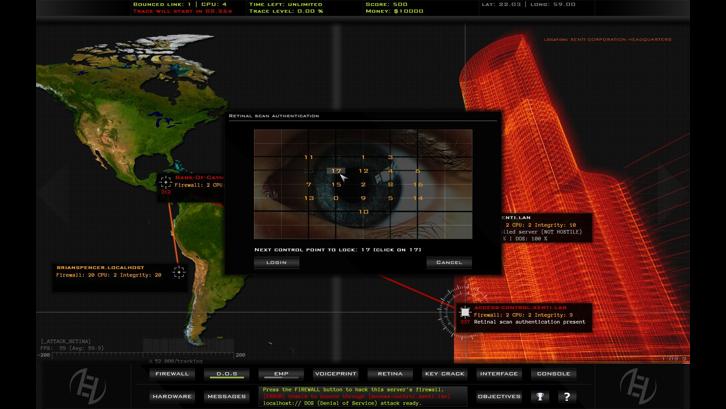The height and width of the screenshot is (409, 726).
Task: Select the brianspencer.localhost server node icon
Action: click(179, 272)
